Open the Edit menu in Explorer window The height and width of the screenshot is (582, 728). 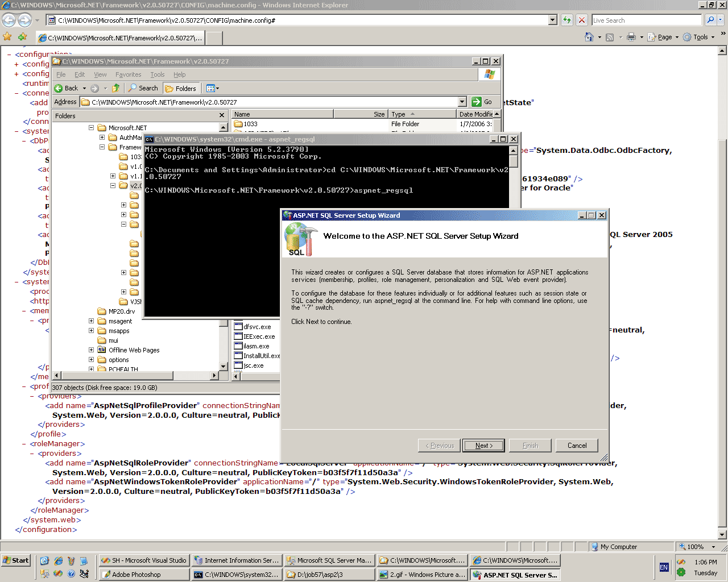coord(80,74)
